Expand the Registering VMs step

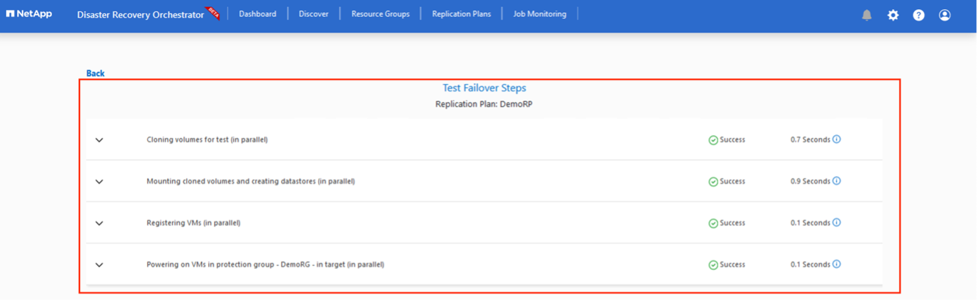(x=99, y=223)
